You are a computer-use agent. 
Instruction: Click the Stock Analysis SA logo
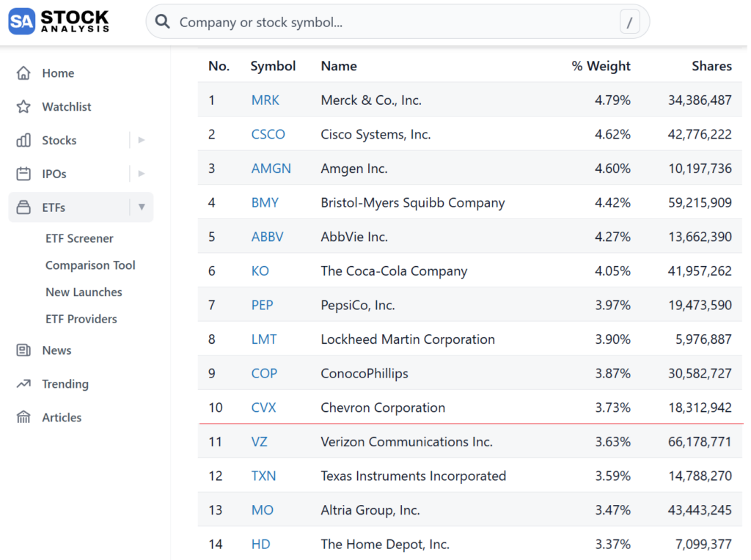coord(21,21)
